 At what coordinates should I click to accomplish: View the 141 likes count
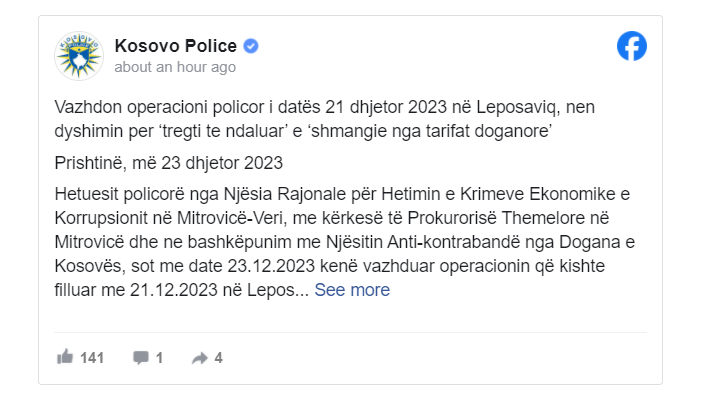coord(92,358)
